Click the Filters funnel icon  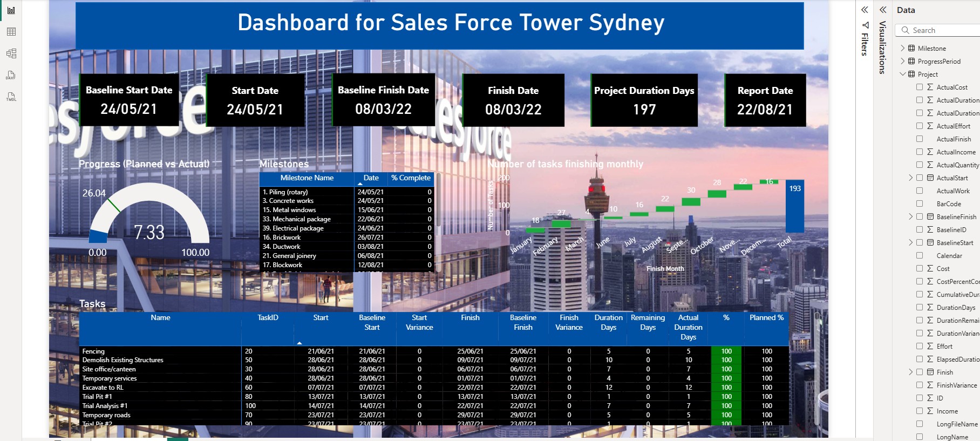pyautogui.click(x=865, y=25)
